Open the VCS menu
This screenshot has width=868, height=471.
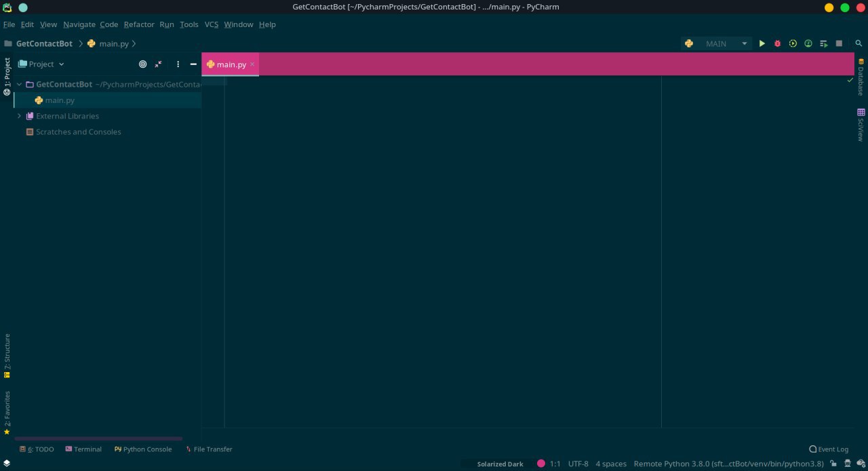(212, 24)
